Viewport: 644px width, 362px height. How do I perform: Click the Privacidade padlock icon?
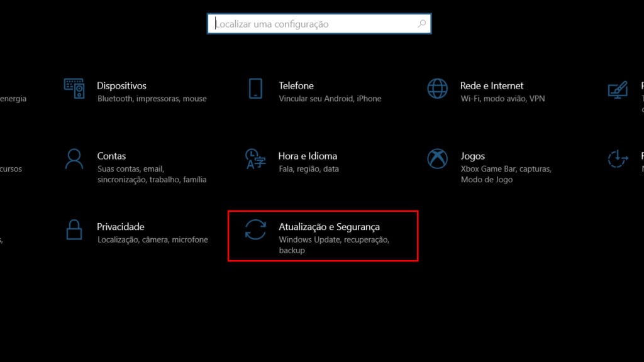coord(74,230)
